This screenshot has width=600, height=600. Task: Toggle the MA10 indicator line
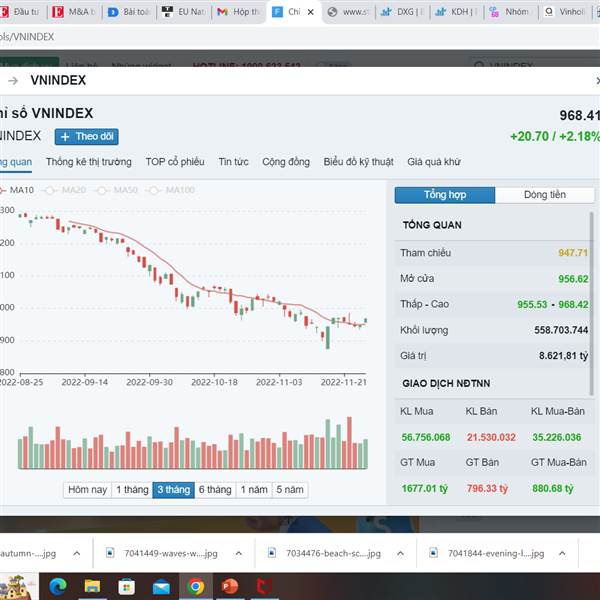coord(17,190)
